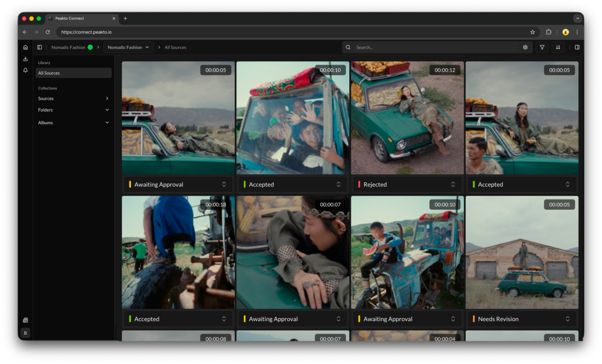Open the boy eating watermelon clip
The height and width of the screenshot is (364, 602).
pyautogui.click(x=407, y=252)
